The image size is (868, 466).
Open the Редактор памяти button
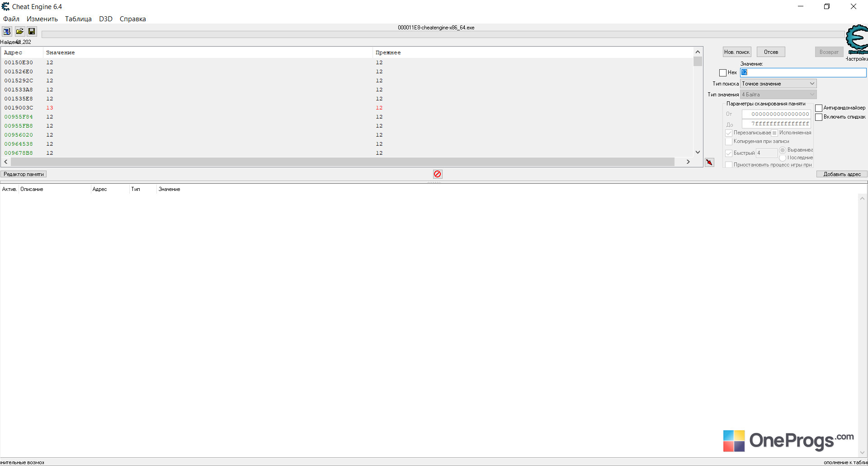24,174
